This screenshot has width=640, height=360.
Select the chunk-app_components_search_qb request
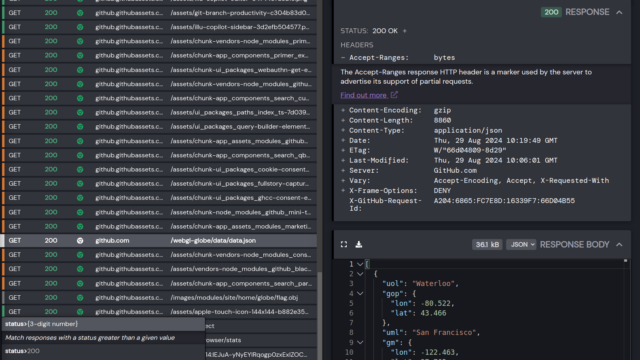(159, 155)
